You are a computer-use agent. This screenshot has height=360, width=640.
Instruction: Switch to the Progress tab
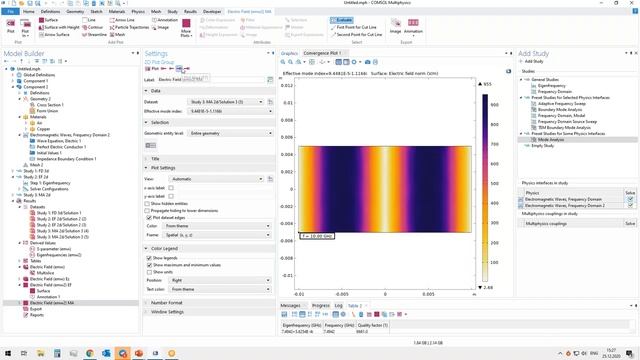[321, 305]
